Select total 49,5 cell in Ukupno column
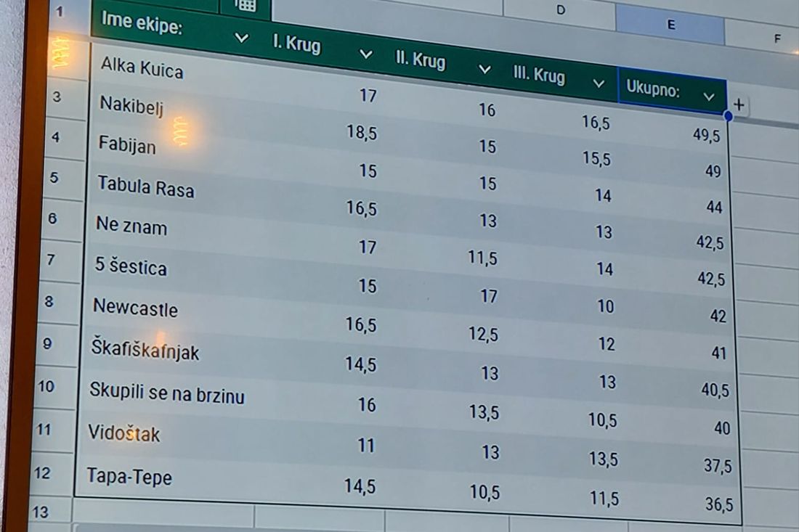 pyautogui.click(x=705, y=136)
